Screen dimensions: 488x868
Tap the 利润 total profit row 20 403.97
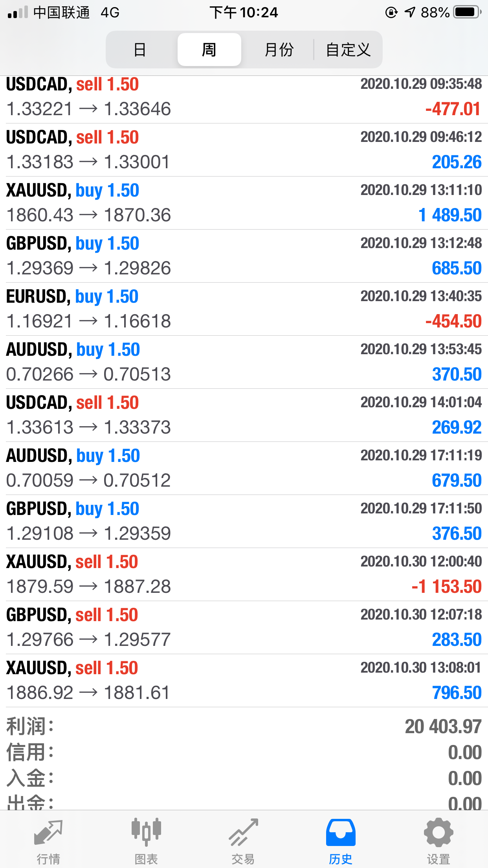point(244,726)
